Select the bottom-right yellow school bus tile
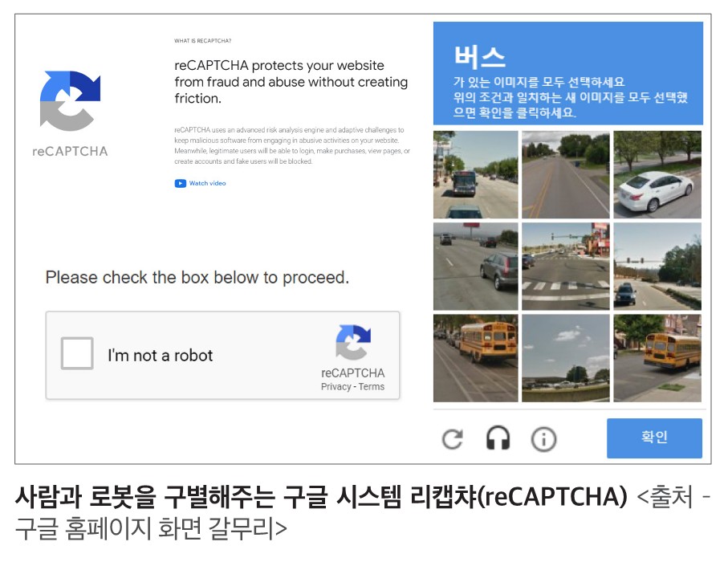Screen dimensions: 728x562 (657, 358)
